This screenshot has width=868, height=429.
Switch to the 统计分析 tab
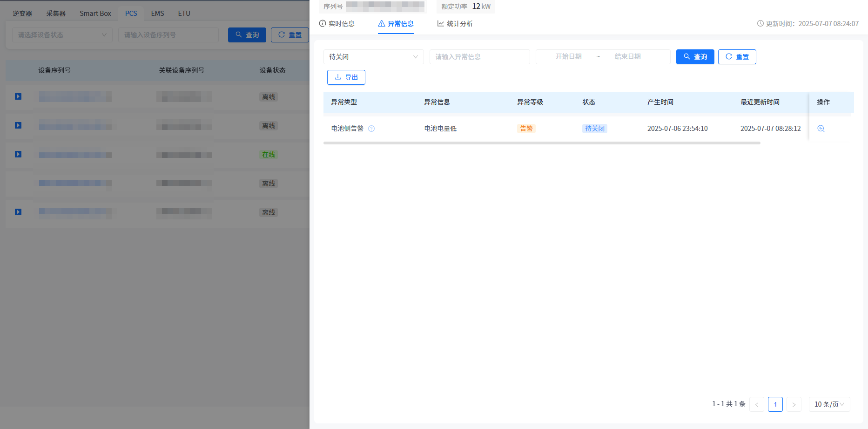pyautogui.click(x=455, y=24)
